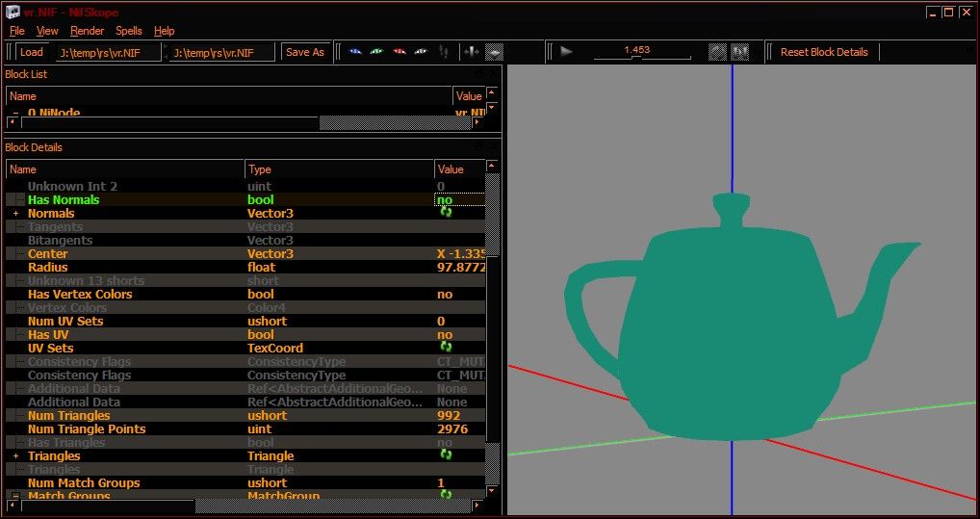Viewport: 980px width, 519px height.
Task: Expand the Normals row
Action: [x=16, y=214]
